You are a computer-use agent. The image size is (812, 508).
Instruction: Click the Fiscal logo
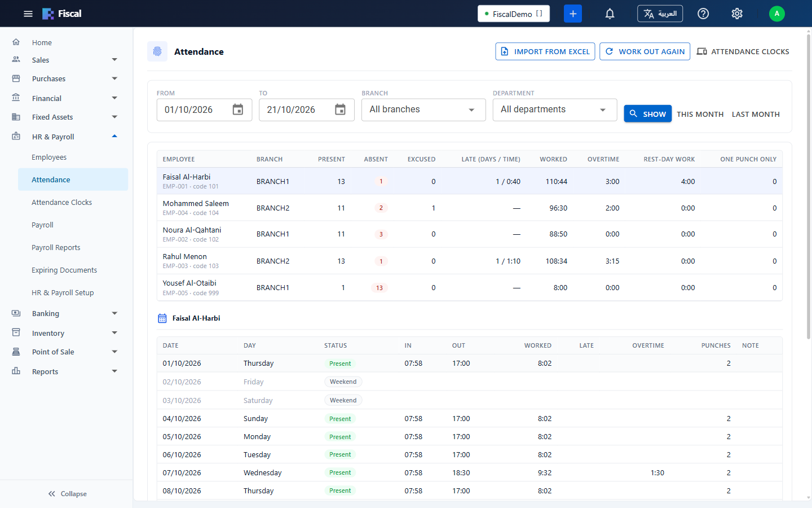point(62,14)
